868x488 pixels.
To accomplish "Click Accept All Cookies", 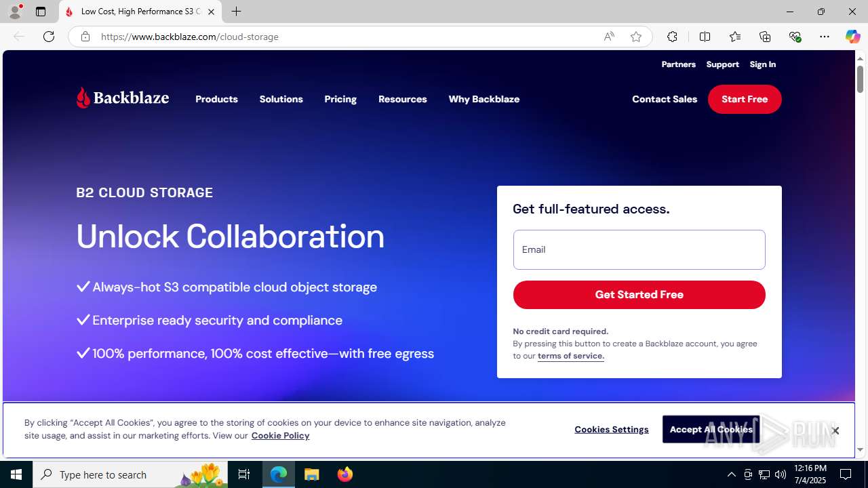I will tap(711, 429).
